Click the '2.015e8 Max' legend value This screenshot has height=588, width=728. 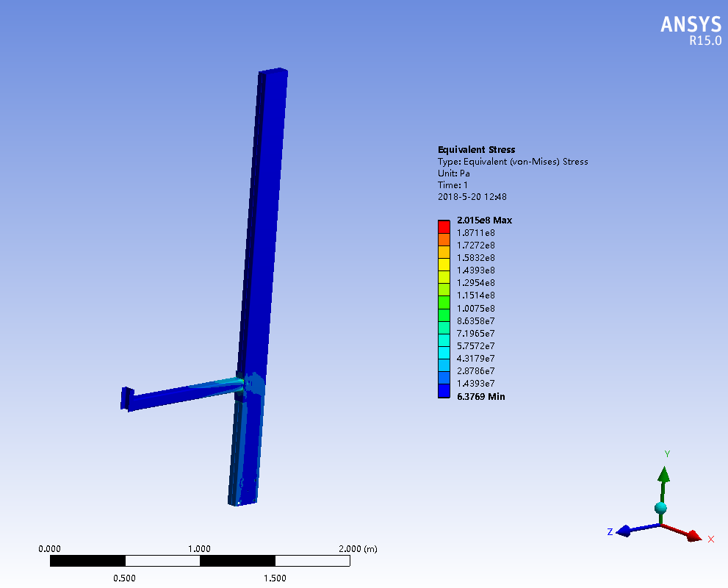pos(484,220)
